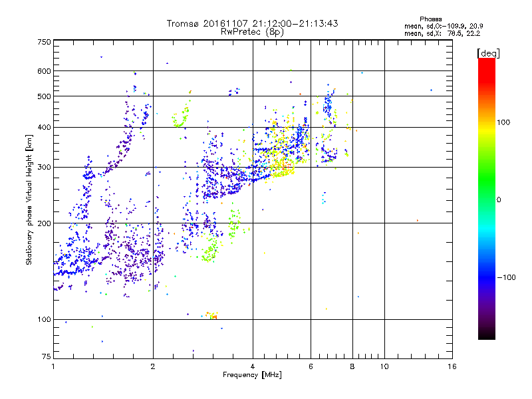Click the y-axis tick label '300'
532x399 pixels.
tap(44, 168)
